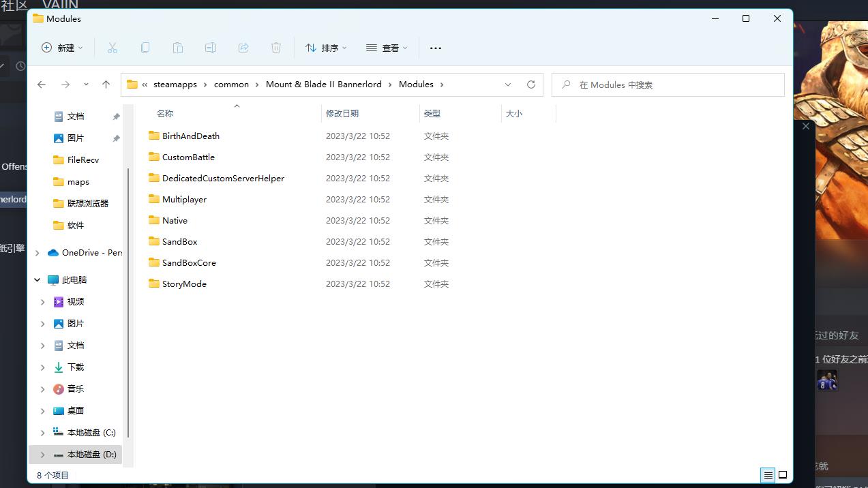Open address bar history dropdown arrow

(508, 85)
